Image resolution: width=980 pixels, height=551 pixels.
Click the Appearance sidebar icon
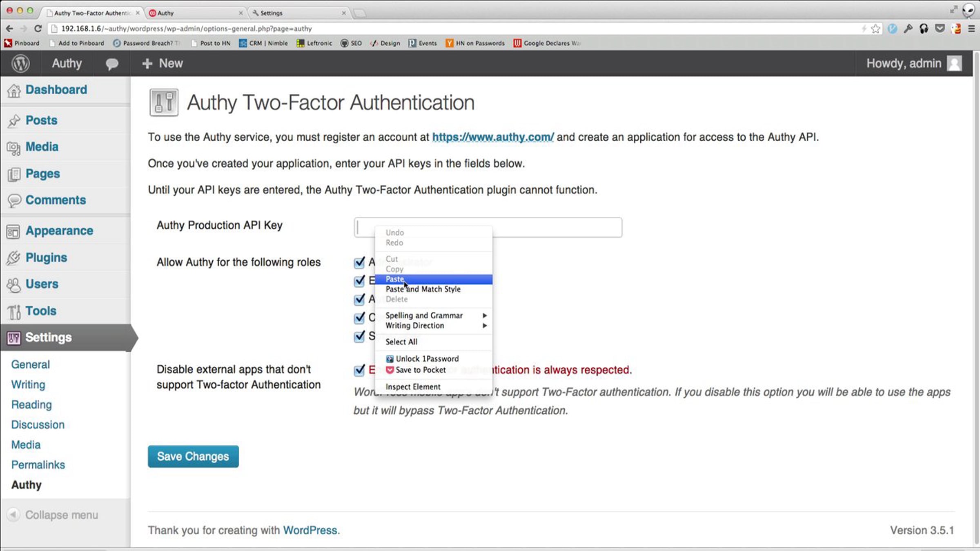(13, 231)
